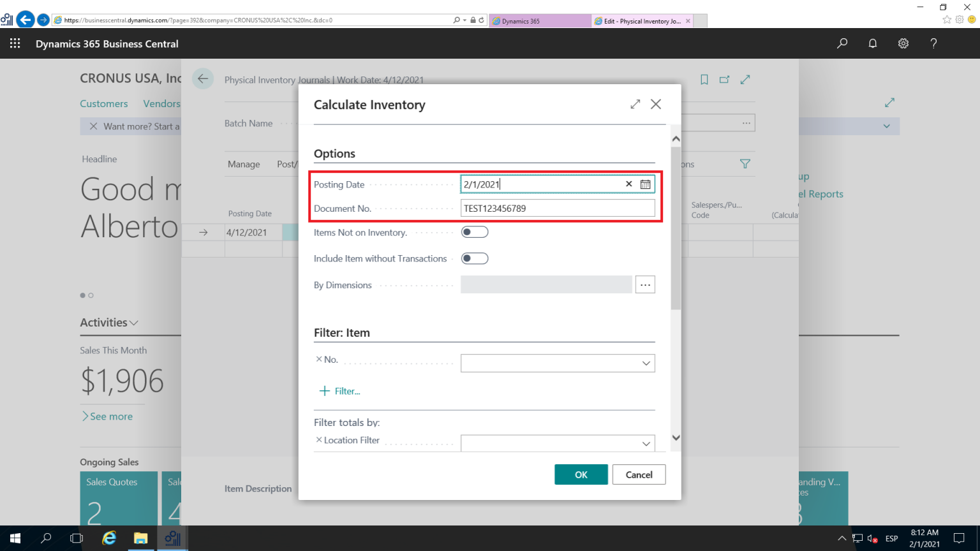980x551 pixels.
Task: Add another item filter via Filter link
Action: [339, 390]
